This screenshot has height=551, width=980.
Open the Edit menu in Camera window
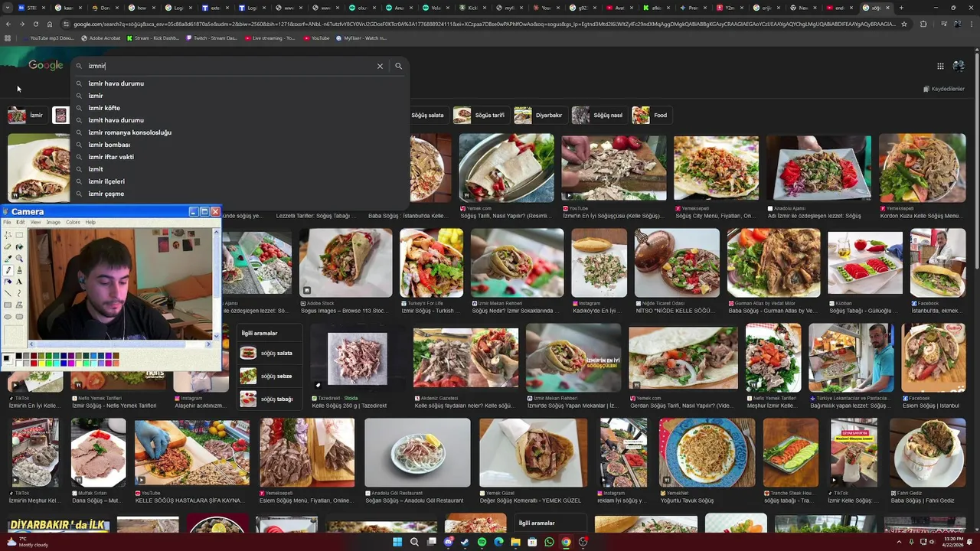click(x=21, y=222)
